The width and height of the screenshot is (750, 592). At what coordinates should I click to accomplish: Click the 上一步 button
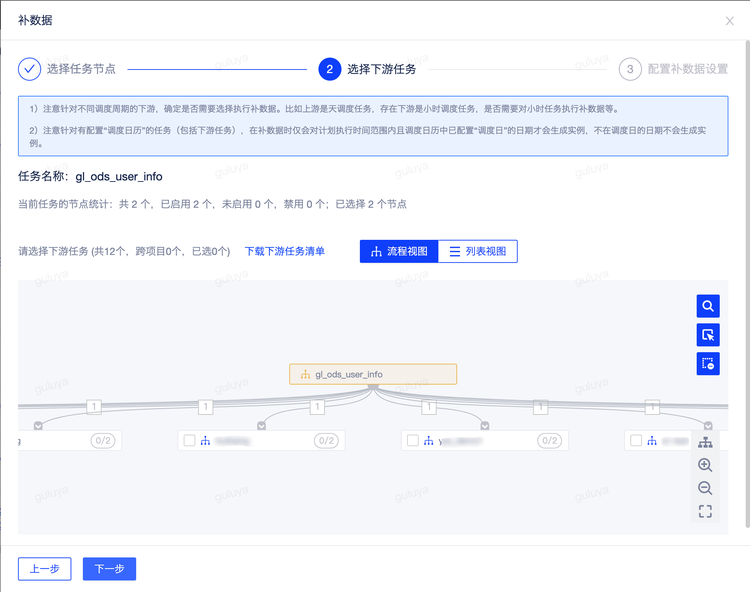44,568
